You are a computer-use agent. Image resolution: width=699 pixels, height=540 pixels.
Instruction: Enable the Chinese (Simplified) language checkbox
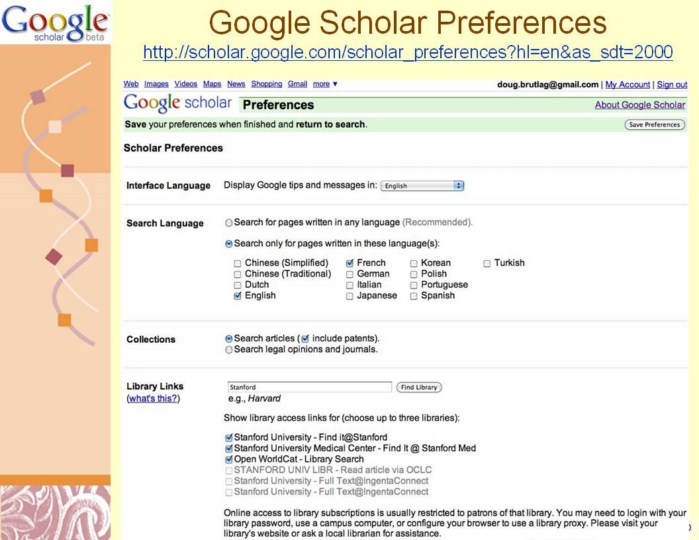click(x=237, y=263)
